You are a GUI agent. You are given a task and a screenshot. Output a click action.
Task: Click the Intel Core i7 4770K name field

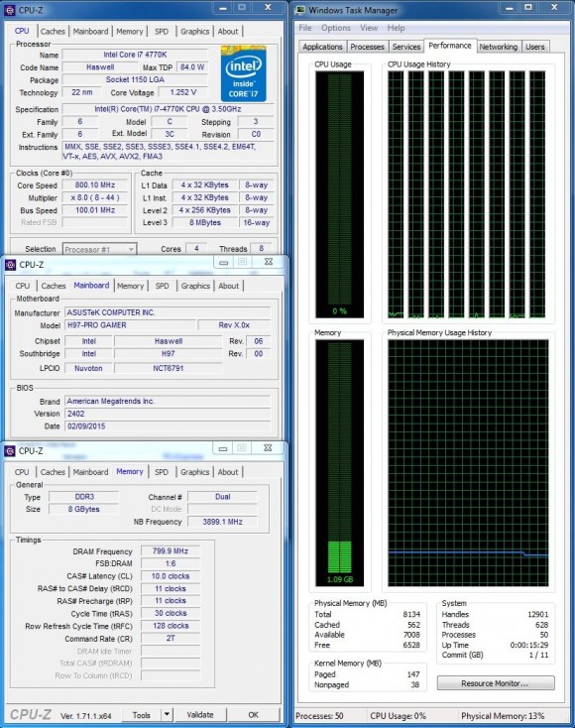[x=135, y=55]
